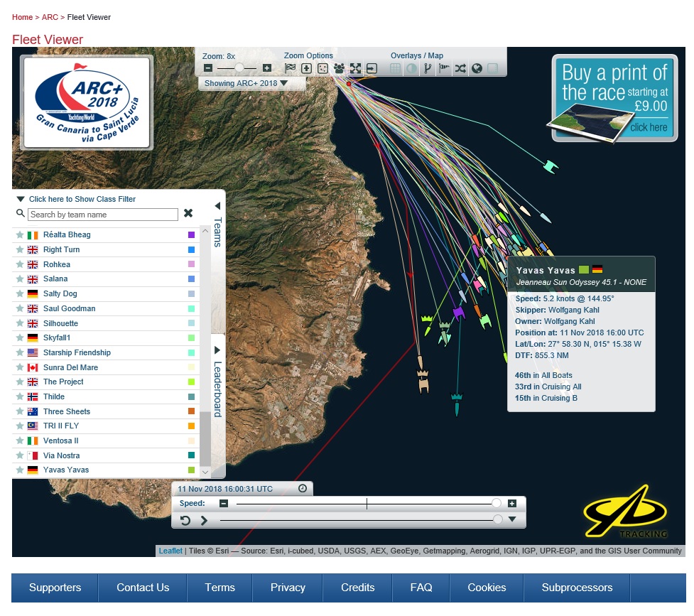Screen dimensions: 694x616
Task: Select Ventosa II team row
Action: pyautogui.click(x=107, y=441)
